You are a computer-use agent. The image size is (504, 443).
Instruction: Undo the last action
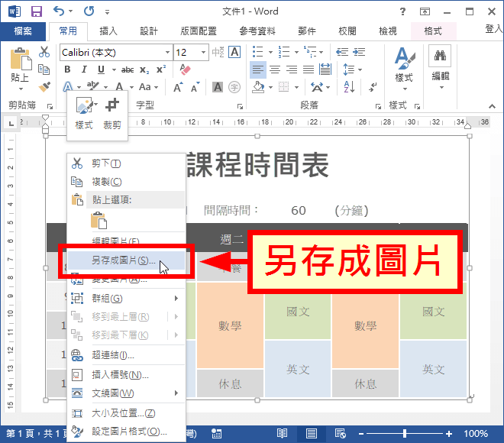59,11
